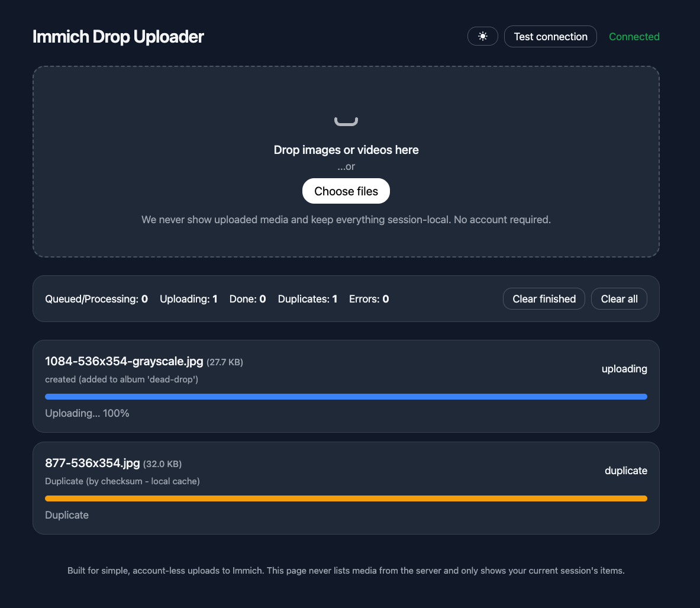Click the Connected status indicator
The image size is (700, 608).
pyautogui.click(x=634, y=36)
